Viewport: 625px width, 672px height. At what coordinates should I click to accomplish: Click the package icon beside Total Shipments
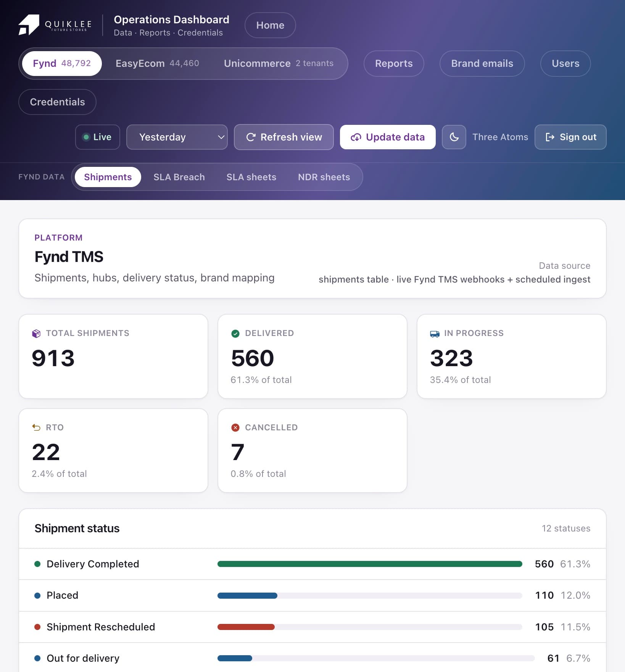(x=36, y=333)
